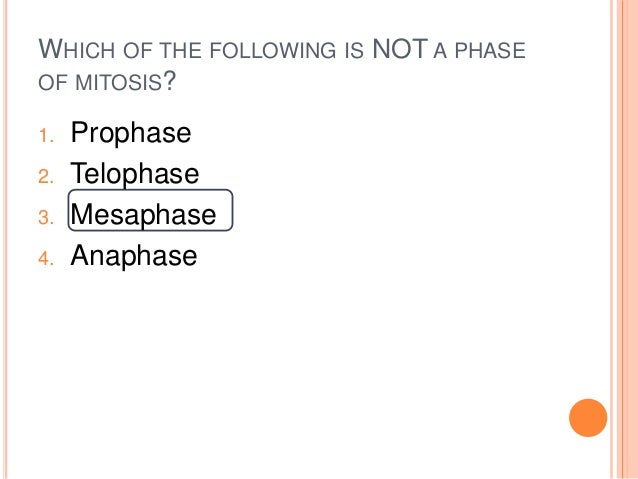Click the word FOLLOWING in the title

coord(273,50)
